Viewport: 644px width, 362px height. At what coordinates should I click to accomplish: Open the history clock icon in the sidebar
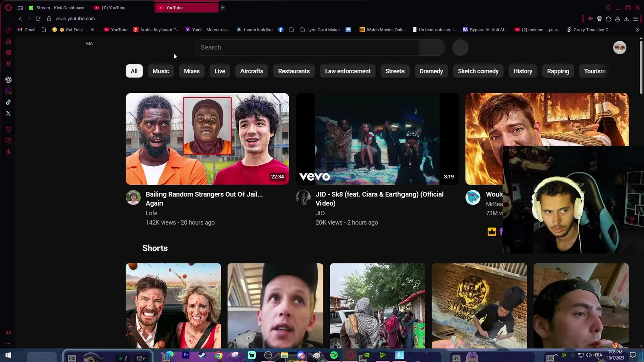pos(8,141)
